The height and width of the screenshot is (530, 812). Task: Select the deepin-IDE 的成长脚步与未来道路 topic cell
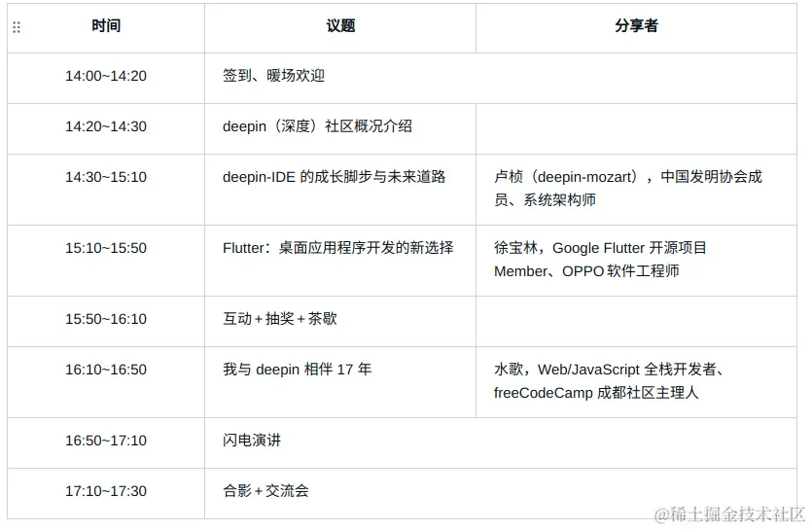[334, 177]
